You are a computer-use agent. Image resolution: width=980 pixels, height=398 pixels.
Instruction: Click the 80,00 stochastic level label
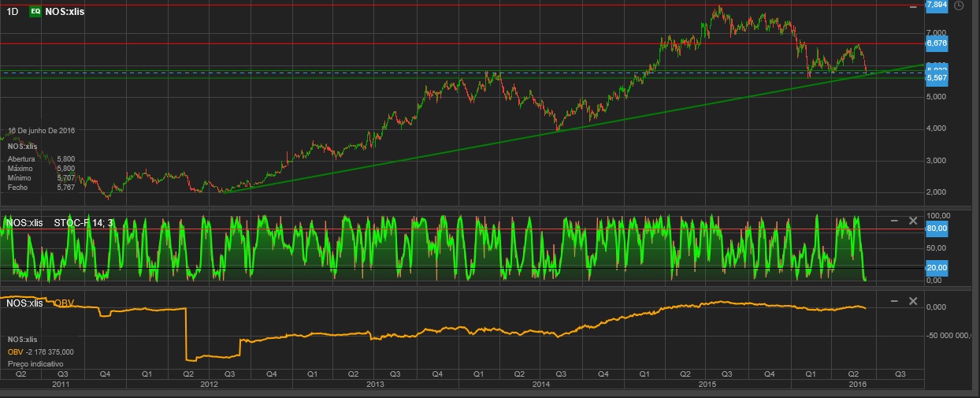(x=937, y=229)
